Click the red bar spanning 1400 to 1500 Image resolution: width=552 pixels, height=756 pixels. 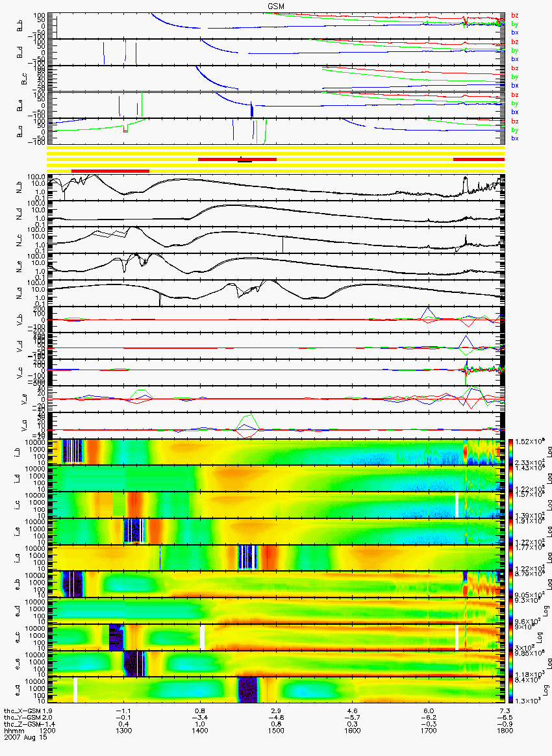tap(237, 158)
